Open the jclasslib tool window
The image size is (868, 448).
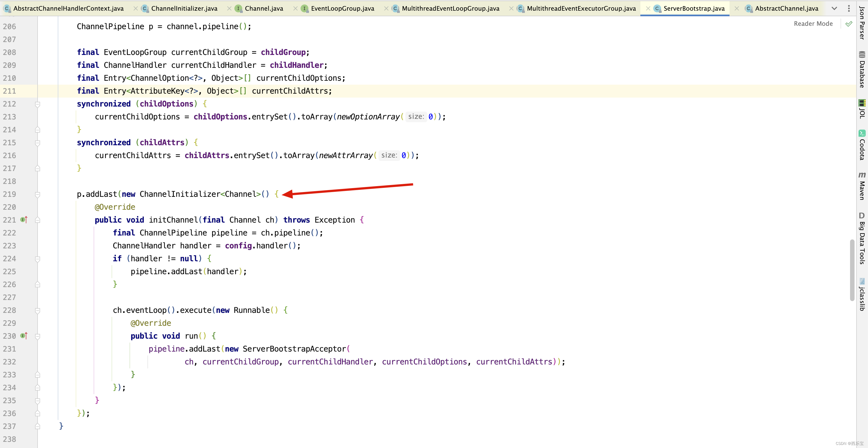[862, 294]
